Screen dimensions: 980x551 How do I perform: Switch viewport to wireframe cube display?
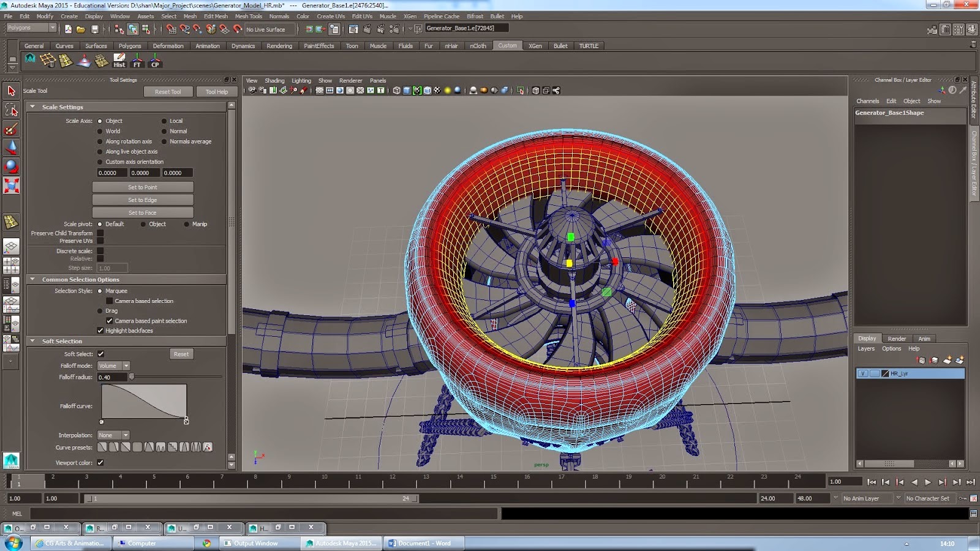[x=396, y=91]
